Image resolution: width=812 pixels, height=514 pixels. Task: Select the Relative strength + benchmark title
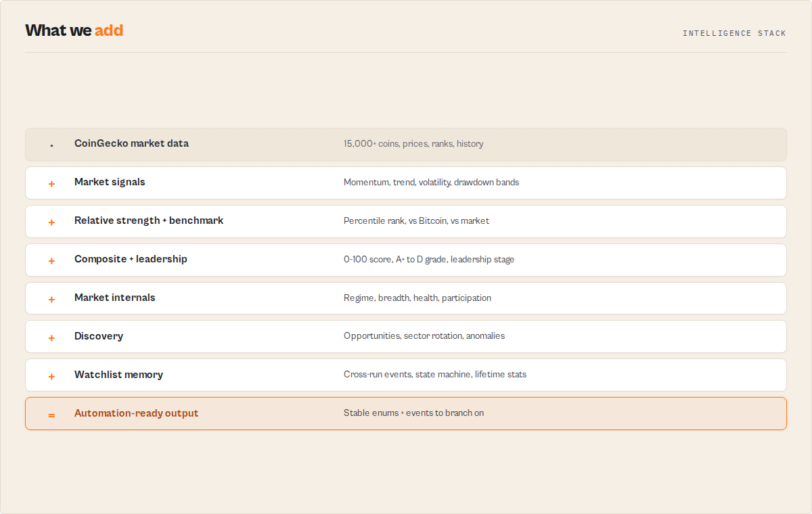(x=149, y=220)
